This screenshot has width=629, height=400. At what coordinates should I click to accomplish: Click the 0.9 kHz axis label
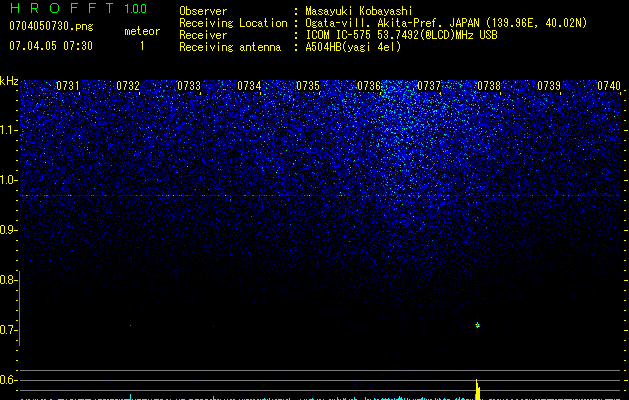[8, 230]
